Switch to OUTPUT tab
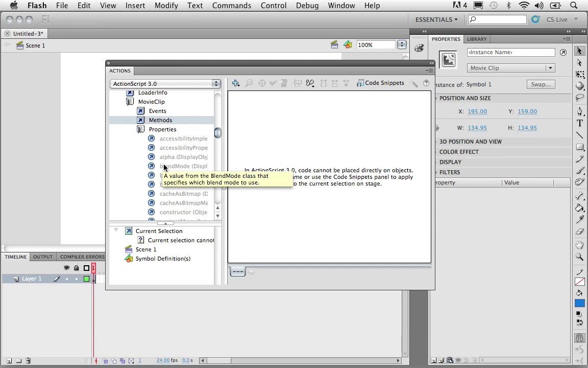Image resolution: width=588 pixels, height=368 pixels. coord(43,257)
